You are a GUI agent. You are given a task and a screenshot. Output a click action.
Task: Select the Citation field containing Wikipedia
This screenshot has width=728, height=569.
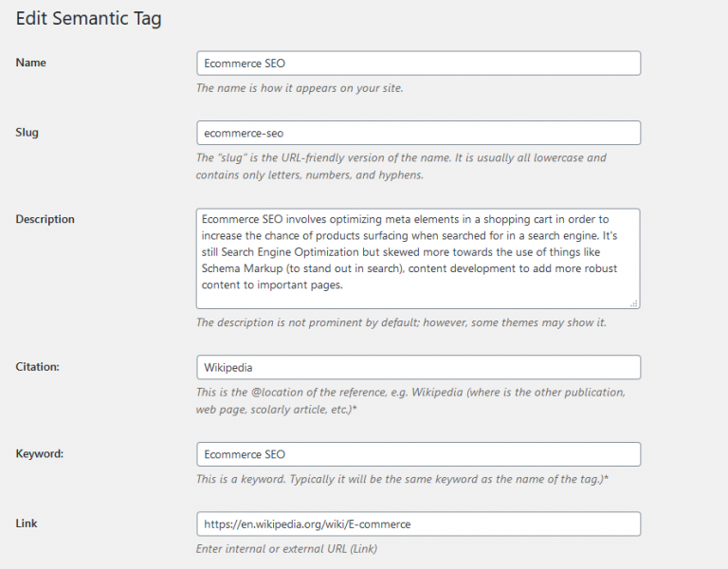pos(417,367)
